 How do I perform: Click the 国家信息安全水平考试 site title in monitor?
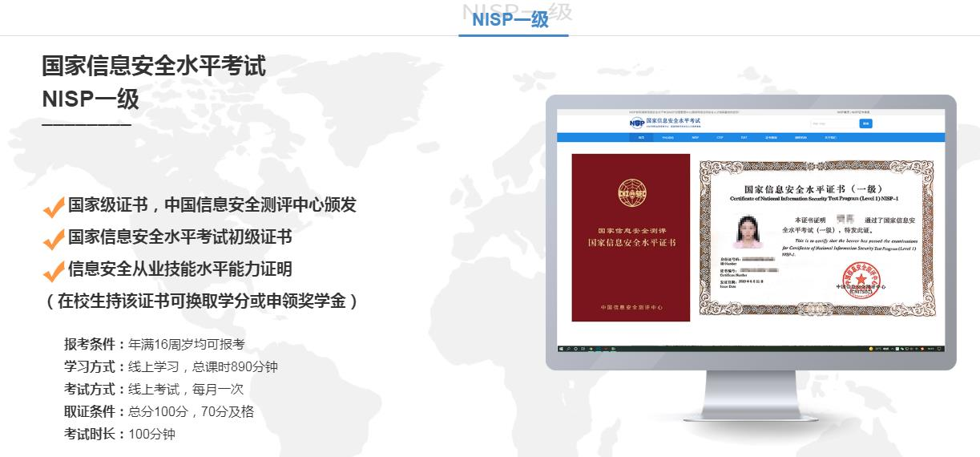tap(675, 121)
